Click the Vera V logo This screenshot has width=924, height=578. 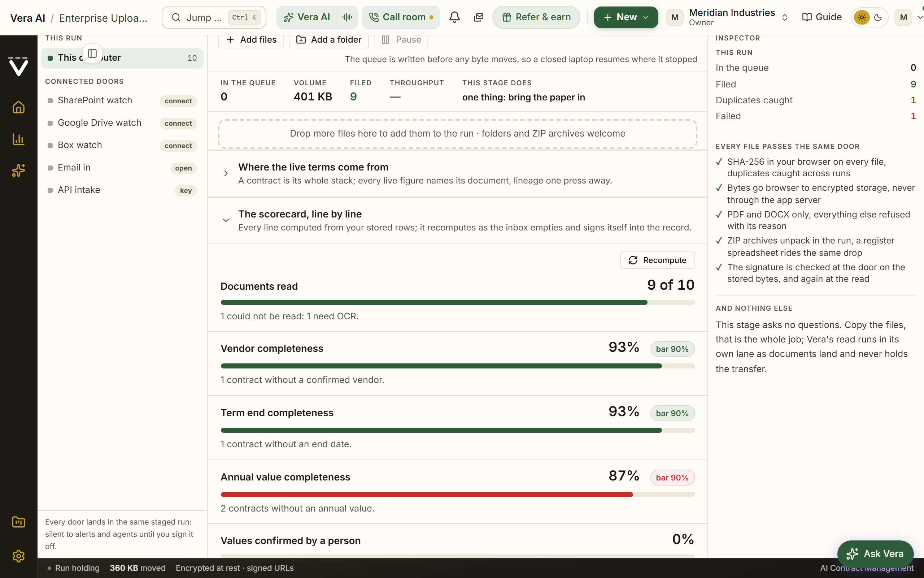18,66
